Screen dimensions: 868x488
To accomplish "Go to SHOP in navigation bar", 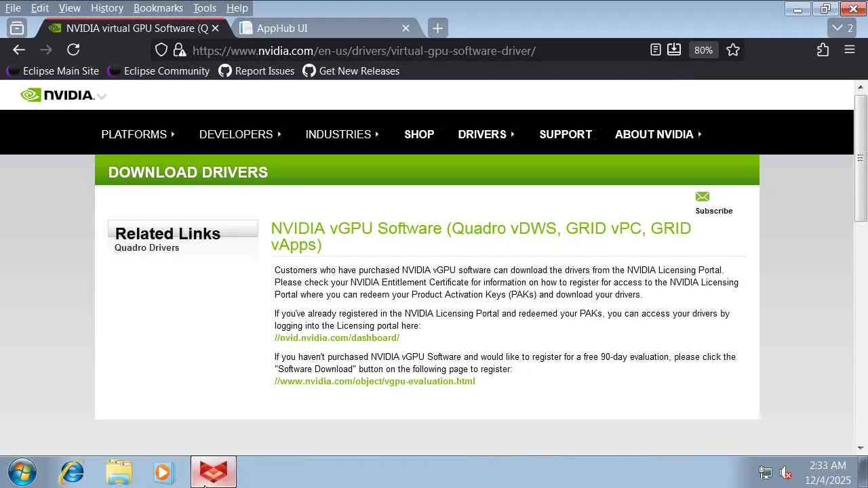I will pyautogui.click(x=419, y=134).
